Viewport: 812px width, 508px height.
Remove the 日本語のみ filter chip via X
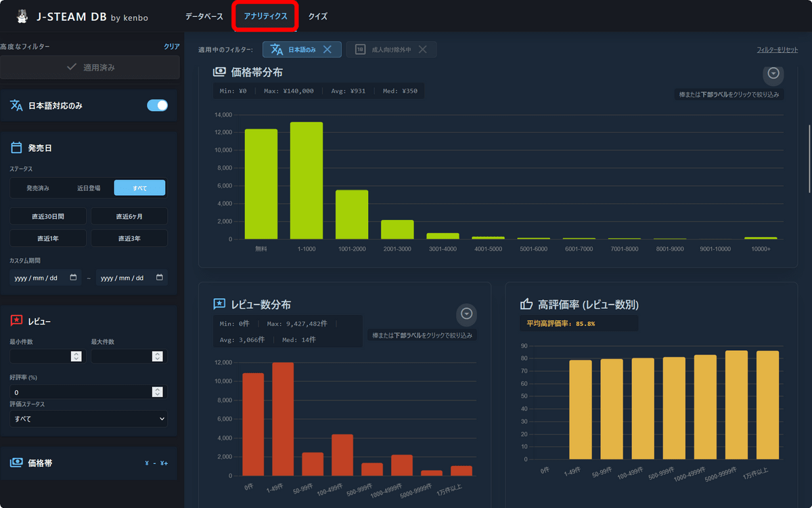327,49
